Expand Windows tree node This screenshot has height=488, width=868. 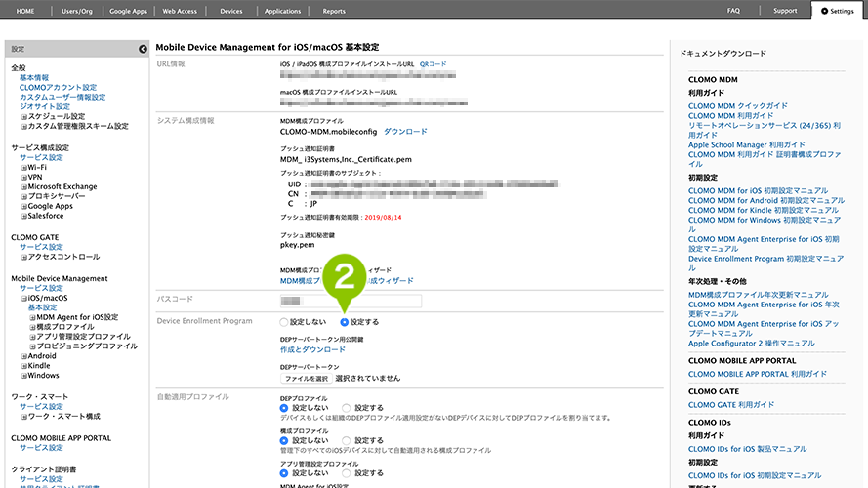(24, 376)
